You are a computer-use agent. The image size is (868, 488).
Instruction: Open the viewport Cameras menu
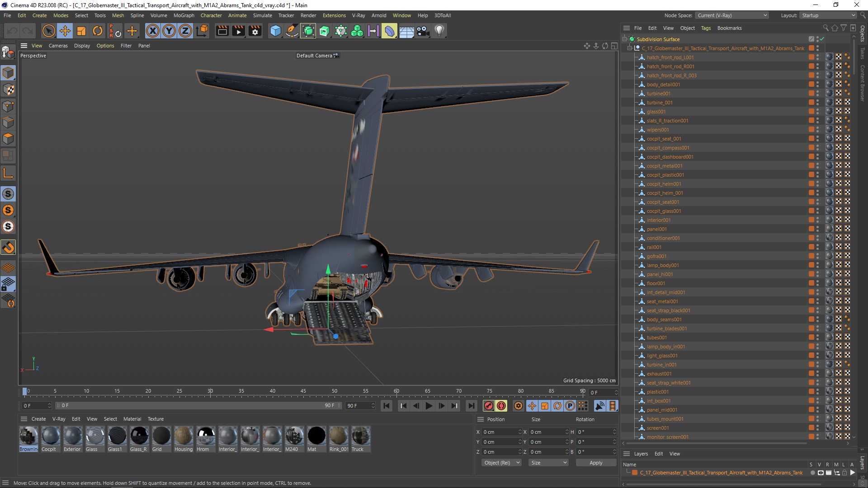pos(58,46)
